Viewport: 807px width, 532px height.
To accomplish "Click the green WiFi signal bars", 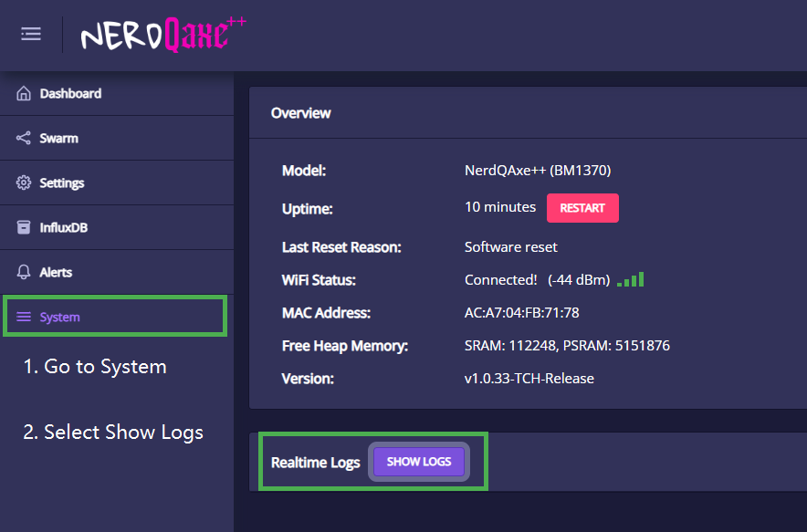I will [630, 280].
